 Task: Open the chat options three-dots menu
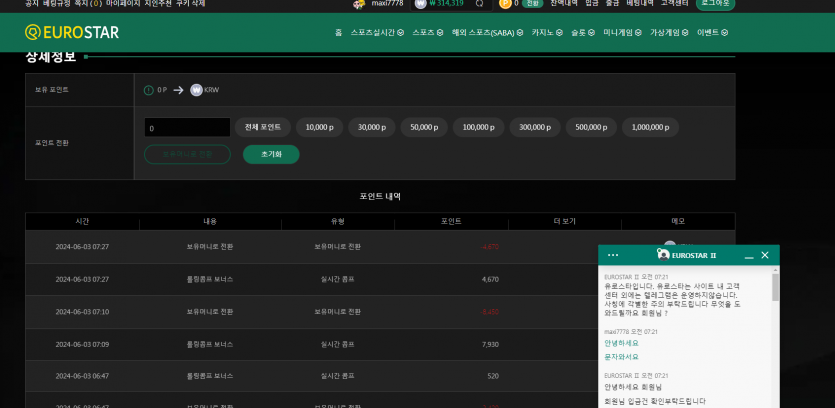[x=613, y=255]
